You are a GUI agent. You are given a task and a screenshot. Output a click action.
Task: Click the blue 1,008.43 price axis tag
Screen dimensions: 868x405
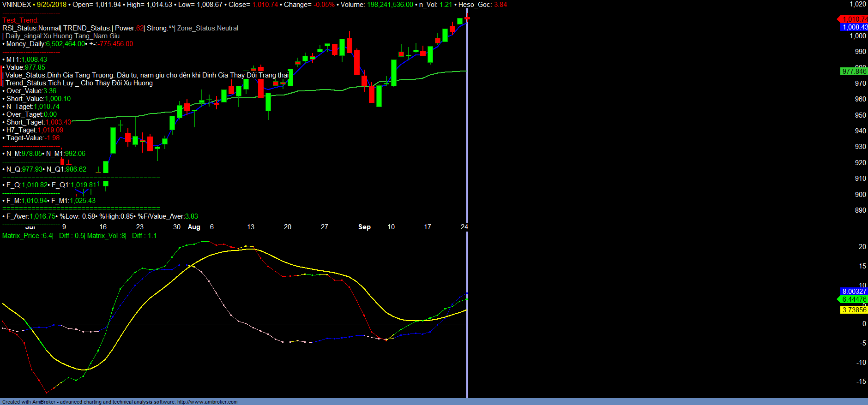coord(854,27)
